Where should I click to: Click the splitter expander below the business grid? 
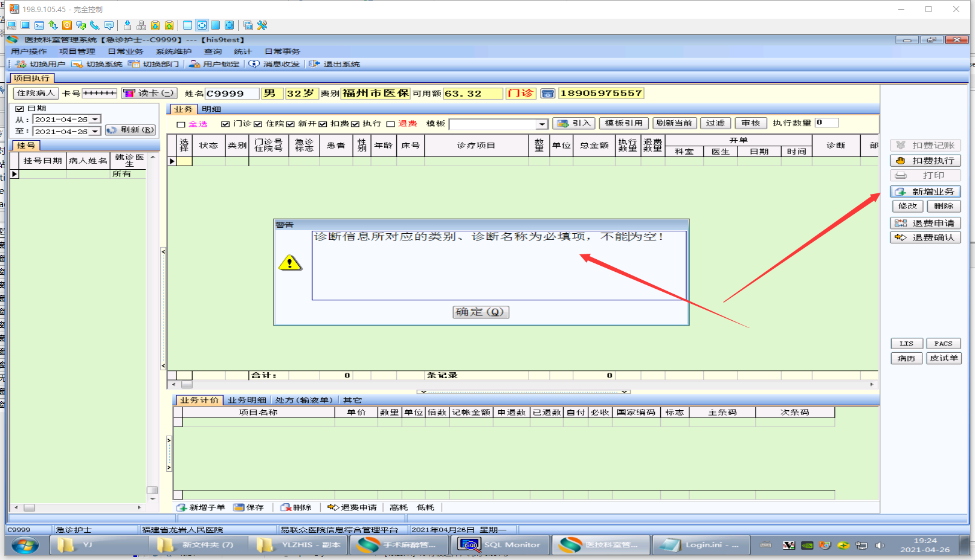pos(524,391)
